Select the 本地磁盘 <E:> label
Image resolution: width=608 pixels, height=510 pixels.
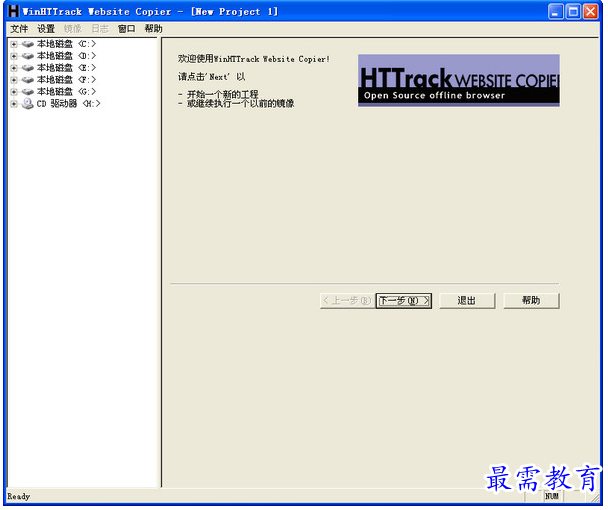[66, 68]
